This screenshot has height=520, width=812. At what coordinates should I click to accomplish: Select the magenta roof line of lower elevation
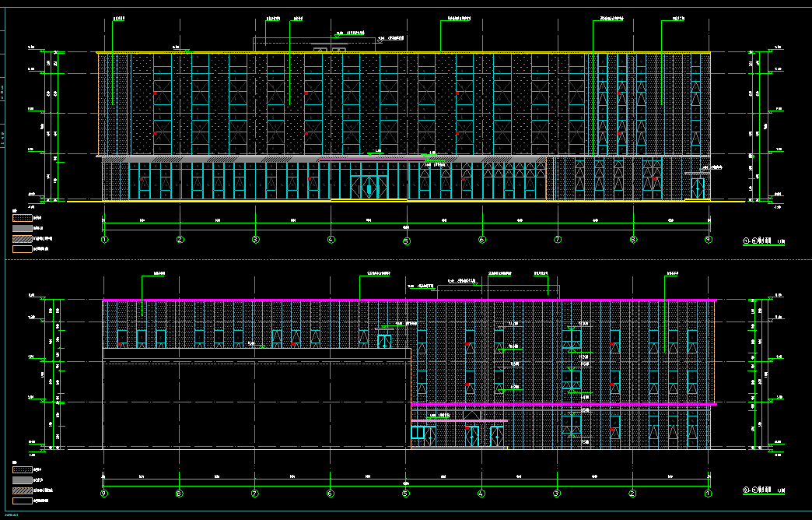coord(404,300)
